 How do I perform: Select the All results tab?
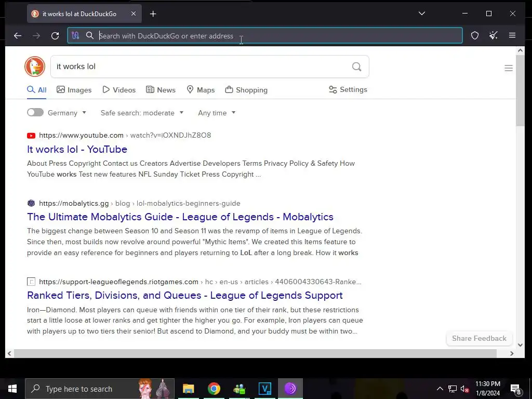[37, 90]
